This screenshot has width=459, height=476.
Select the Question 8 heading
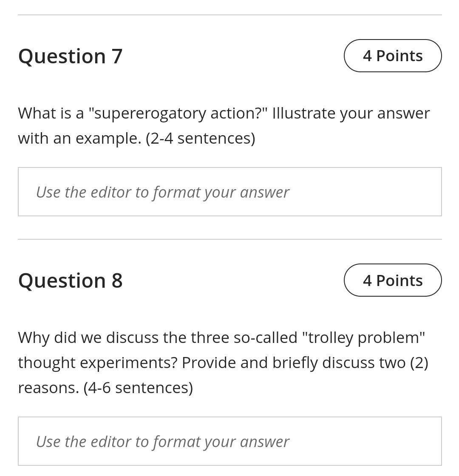[70, 280]
